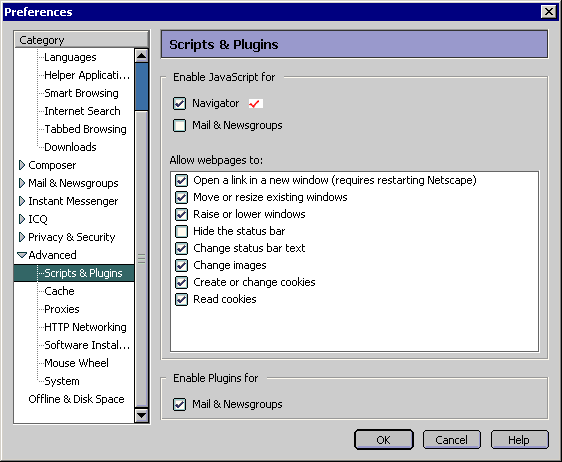Expand Privacy & Security category

coord(22,237)
